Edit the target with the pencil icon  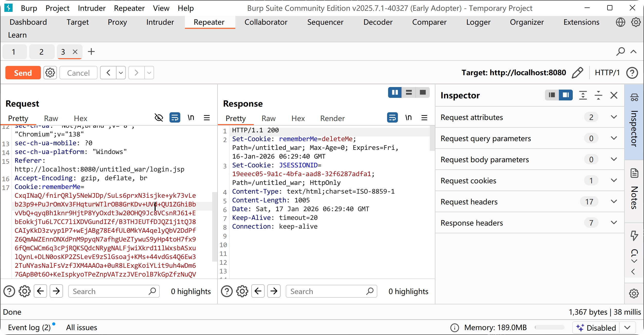(x=577, y=73)
